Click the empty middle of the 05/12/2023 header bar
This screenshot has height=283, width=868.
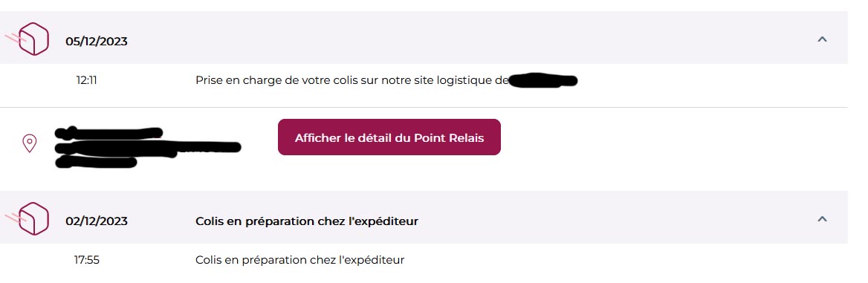[x=470, y=39]
